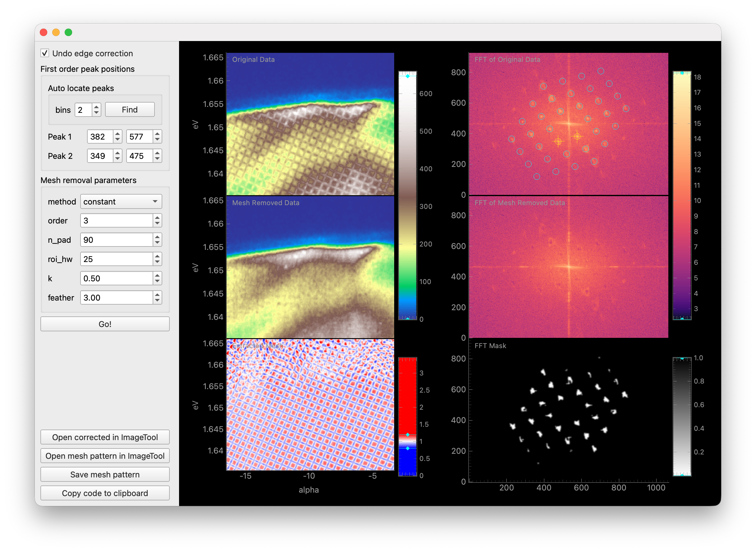The height and width of the screenshot is (552, 756).
Task: Click the Peak 2 field showing 349
Action: pyautogui.click(x=100, y=156)
